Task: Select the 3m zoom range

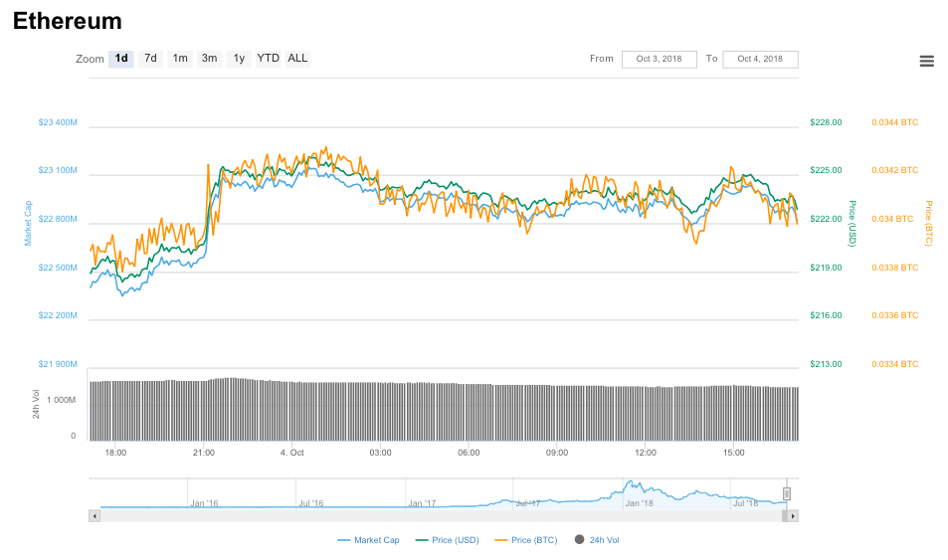Action: [x=209, y=59]
